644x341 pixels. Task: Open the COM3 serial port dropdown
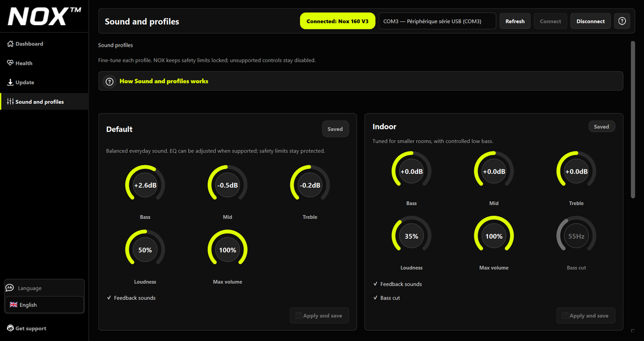[x=437, y=21]
